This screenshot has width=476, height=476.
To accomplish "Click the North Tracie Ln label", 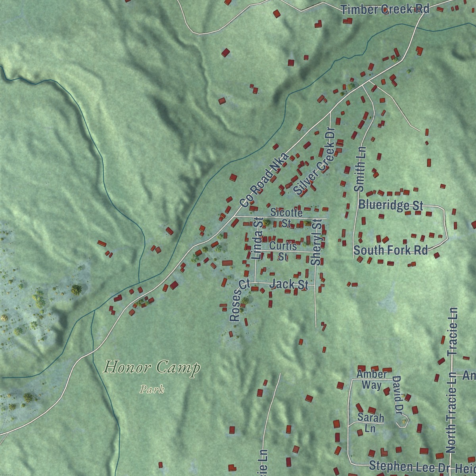I will (x=451, y=412).
